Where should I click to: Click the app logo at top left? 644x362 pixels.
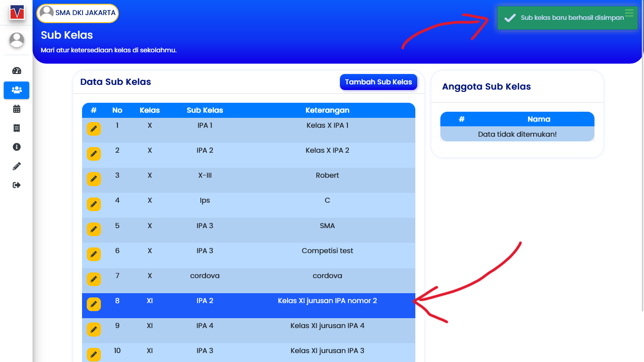click(x=17, y=12)
